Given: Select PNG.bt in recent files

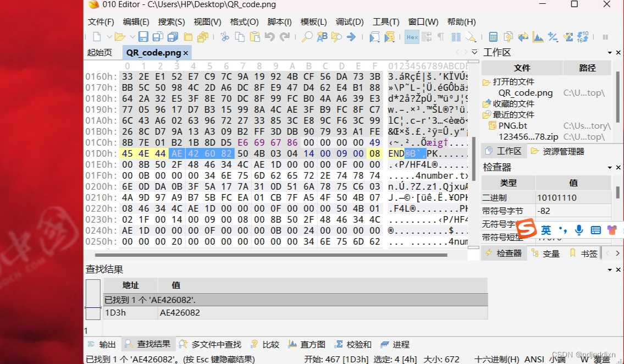Looking at the screenshot, I should click(512, 126).
